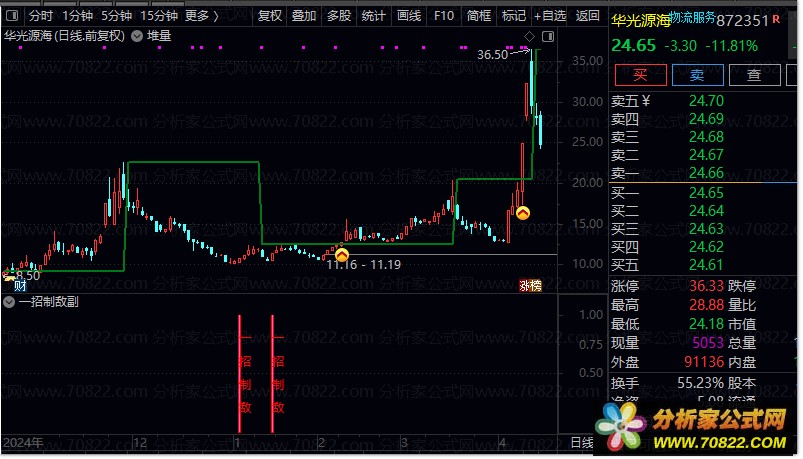
Task: Click the 物流服务 sector link
Action: tap(692, 18)
